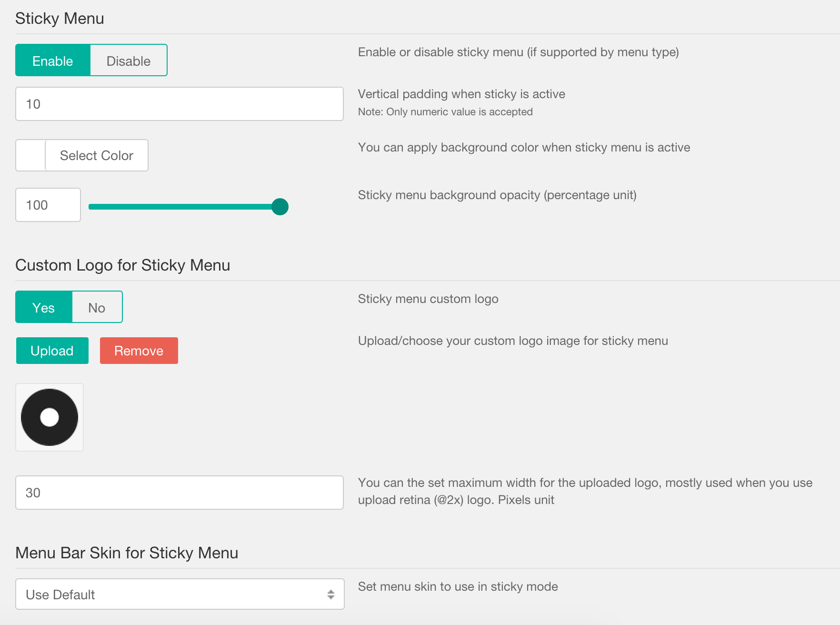Click the uploaded black circle logo thumbnail

(50, 417)
